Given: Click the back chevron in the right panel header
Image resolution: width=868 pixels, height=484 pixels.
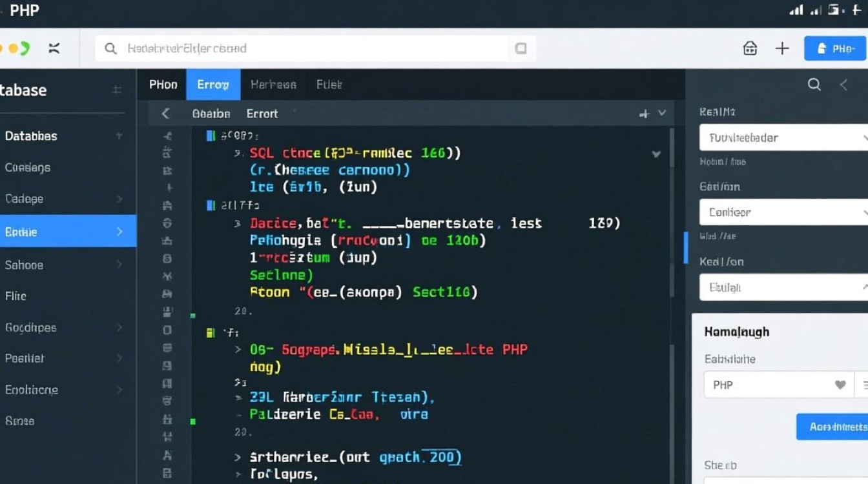Looking at the screenshot, I should coord(843,85).
